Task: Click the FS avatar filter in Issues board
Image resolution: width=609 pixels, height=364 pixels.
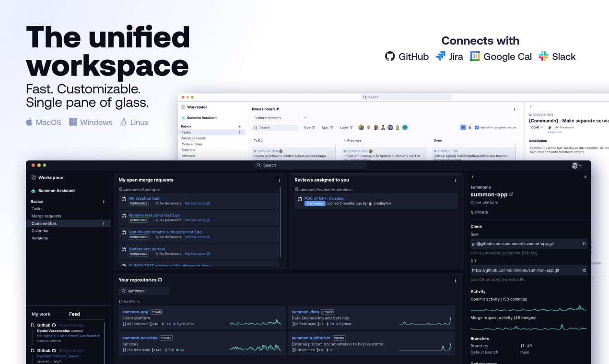Action: (x=390, y=127)
